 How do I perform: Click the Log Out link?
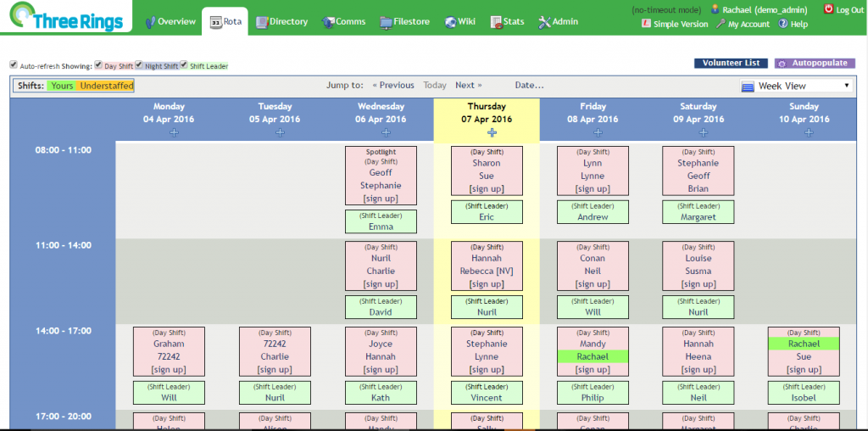(849, 10)
